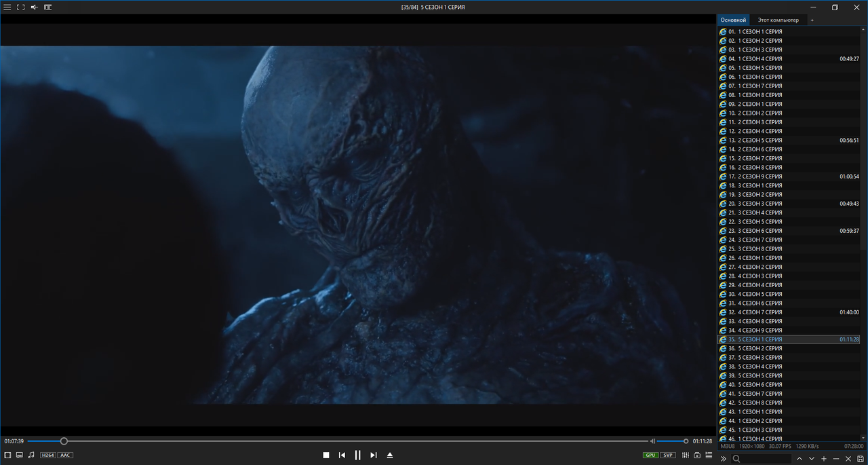Click the audio music note icon
This screenshot has height=465, width=868.
(x=31, y=455)
